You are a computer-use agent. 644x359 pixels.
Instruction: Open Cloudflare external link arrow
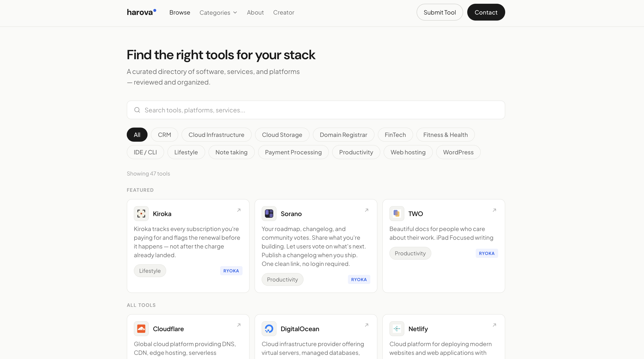239,325
